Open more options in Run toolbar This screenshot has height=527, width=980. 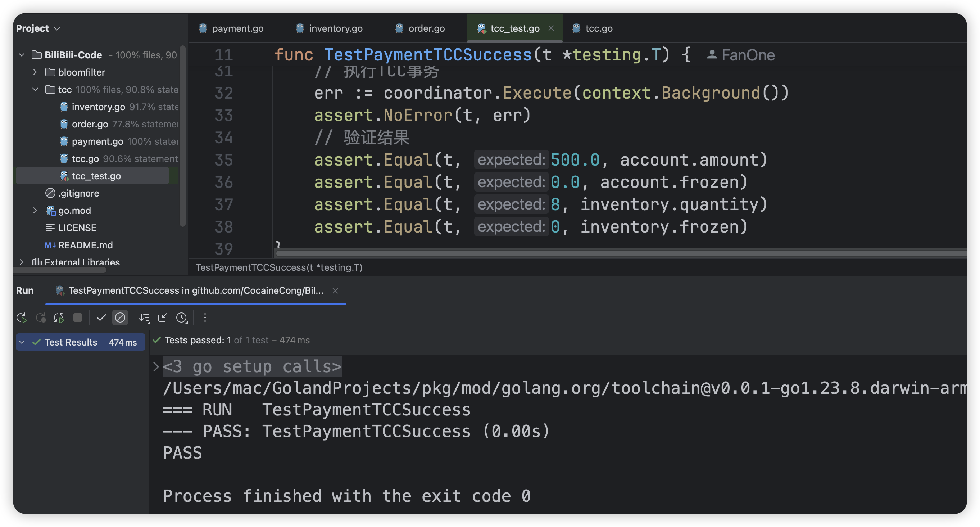pos(205,317)
